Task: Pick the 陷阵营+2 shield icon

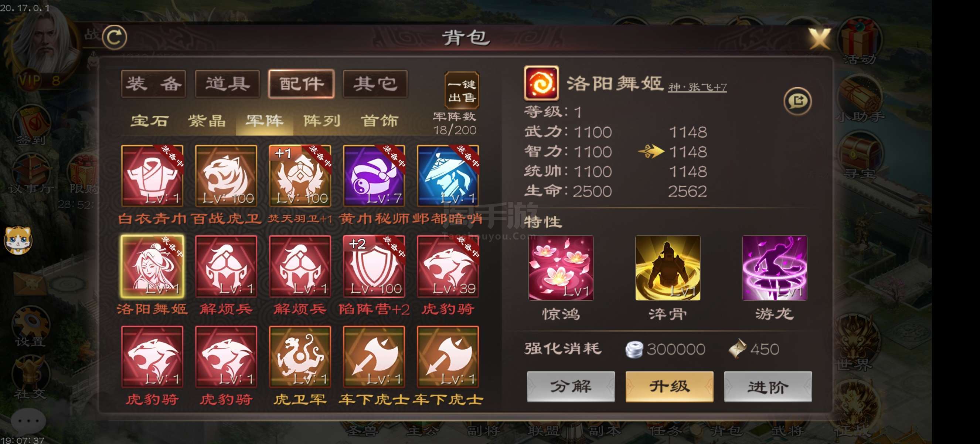Action: (374, 266)
